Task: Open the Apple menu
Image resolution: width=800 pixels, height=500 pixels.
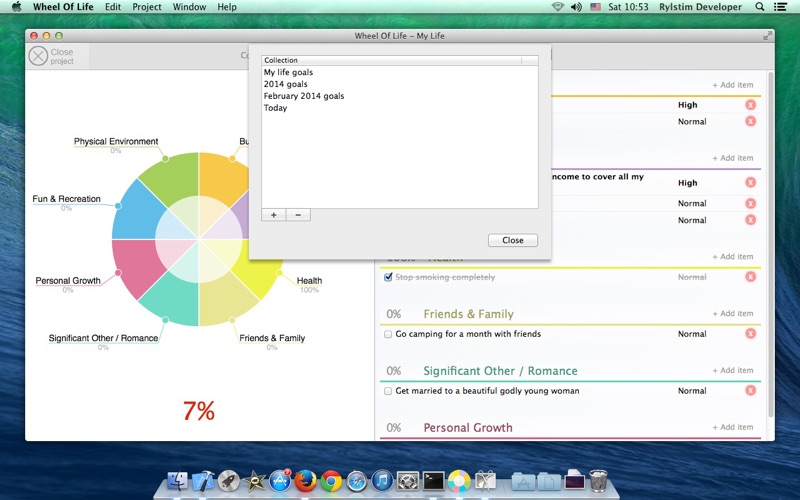Action: [x=17, y=7]
